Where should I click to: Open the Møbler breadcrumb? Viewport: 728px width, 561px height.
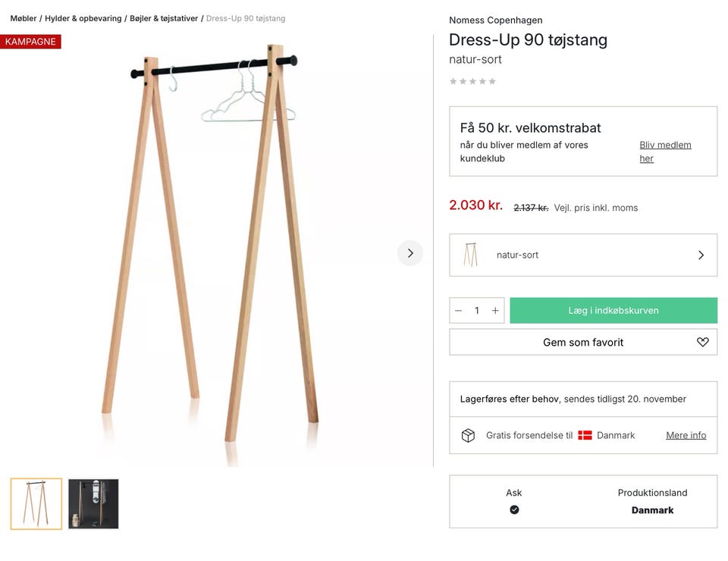[24, 18]
